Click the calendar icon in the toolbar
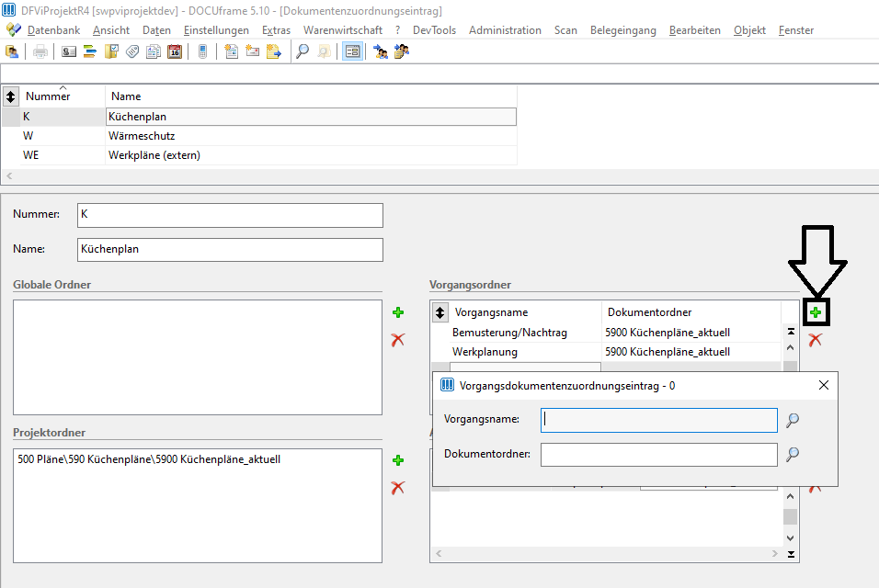Image resolution: width=879 pixels, height=588 pixels. [x=175, y=52]
